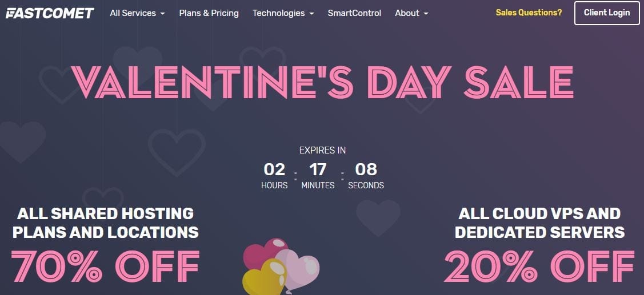
Task: Click the heart balloons graphic
Action: point(281,266)
